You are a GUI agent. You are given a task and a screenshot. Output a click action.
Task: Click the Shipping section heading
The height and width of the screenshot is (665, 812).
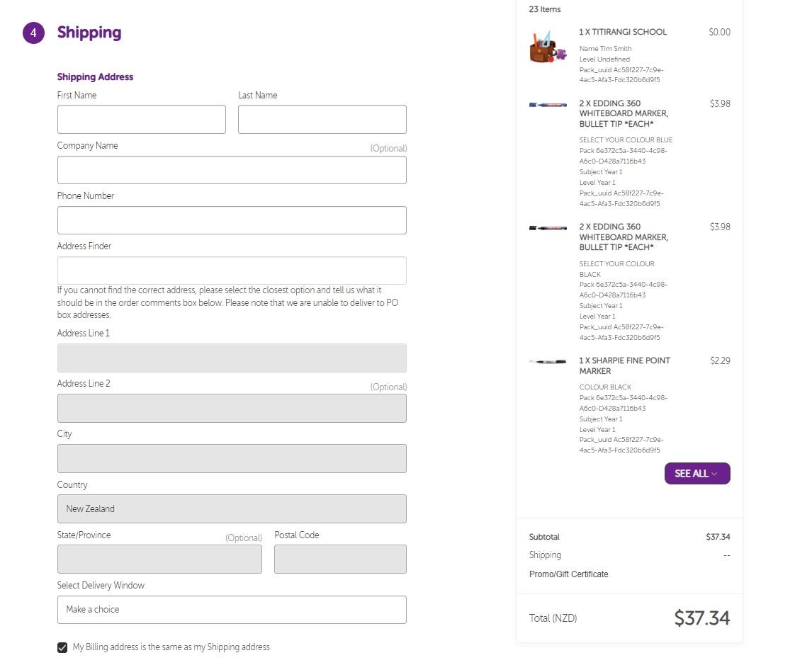(x=89, y=33)
